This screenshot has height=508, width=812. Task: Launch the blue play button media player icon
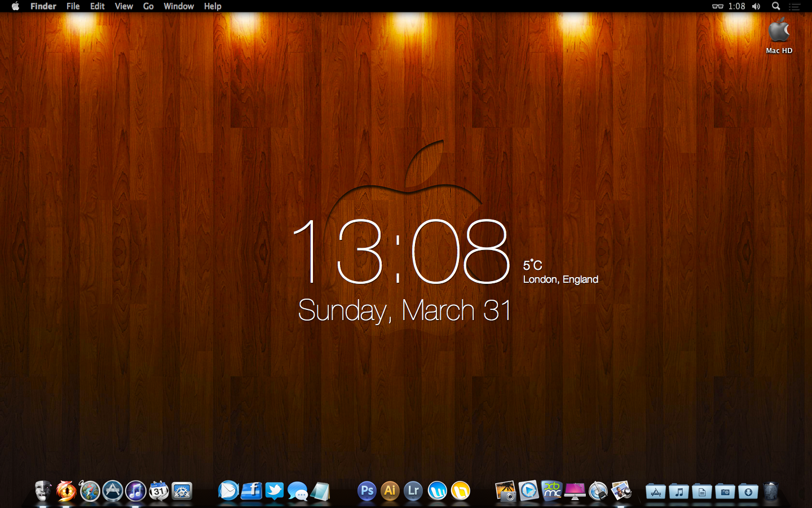point(529,491)
